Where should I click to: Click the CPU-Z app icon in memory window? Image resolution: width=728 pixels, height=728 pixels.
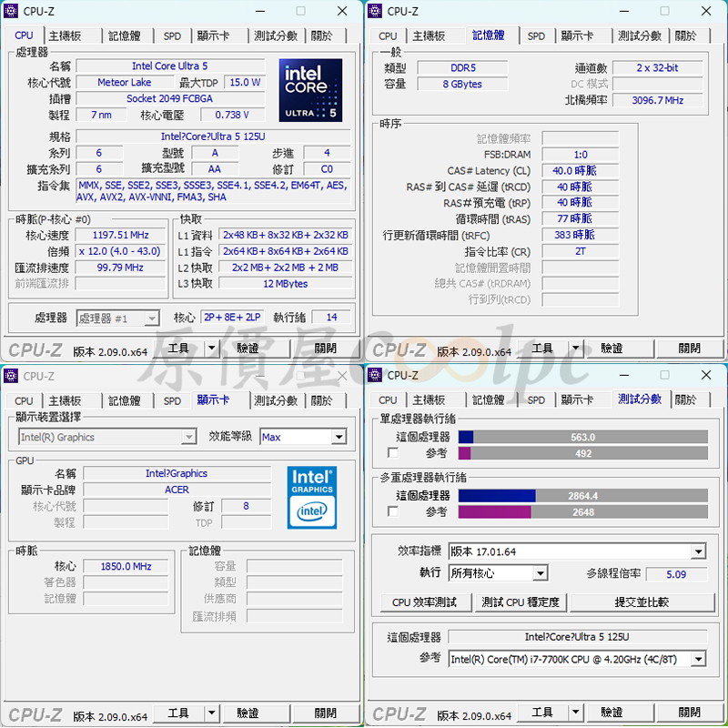pos(375,11)
